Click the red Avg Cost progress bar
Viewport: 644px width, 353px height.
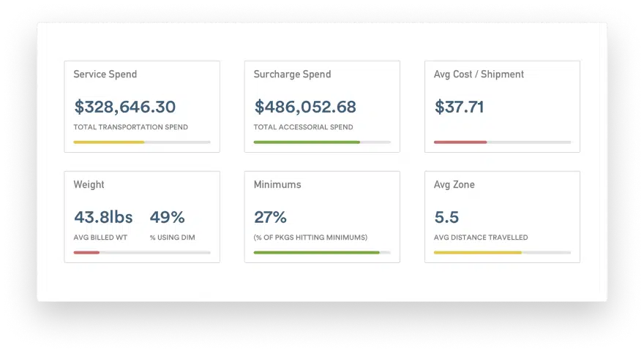pyautogui.click(x=460, y=142)
